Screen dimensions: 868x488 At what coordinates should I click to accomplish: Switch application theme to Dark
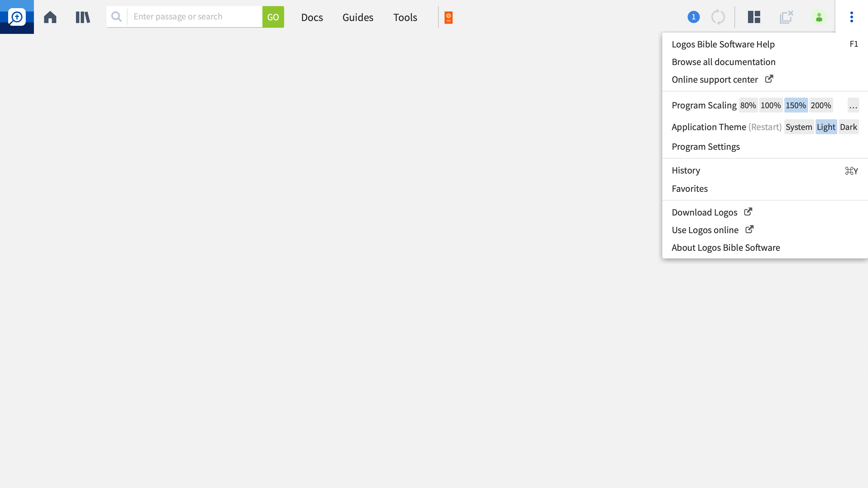(848, 127)
